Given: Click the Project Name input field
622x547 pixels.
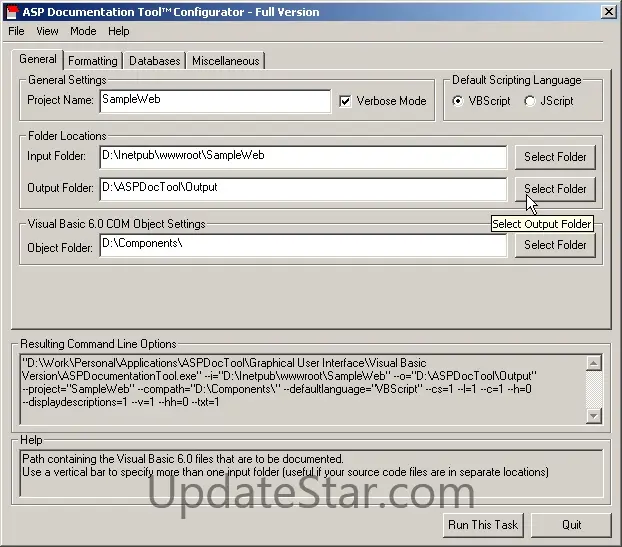Looking at the screenshot, I should click(x=215, y=101).
